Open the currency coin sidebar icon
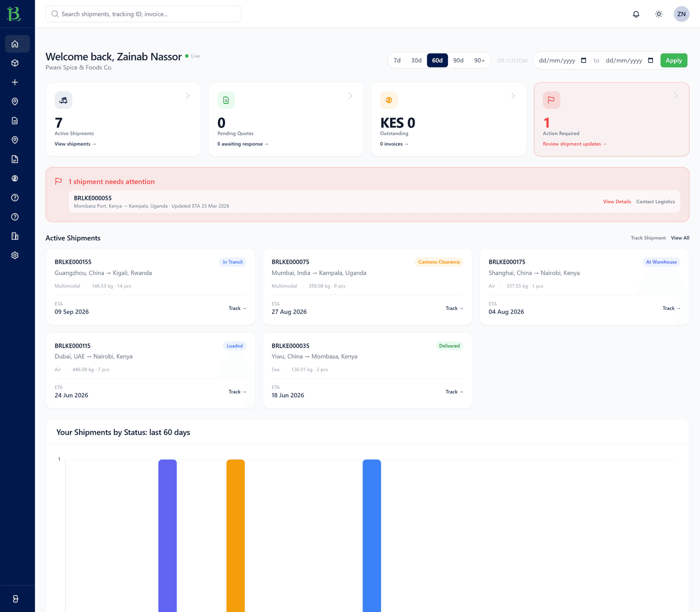The image size is (700, 612). [15, 178]
